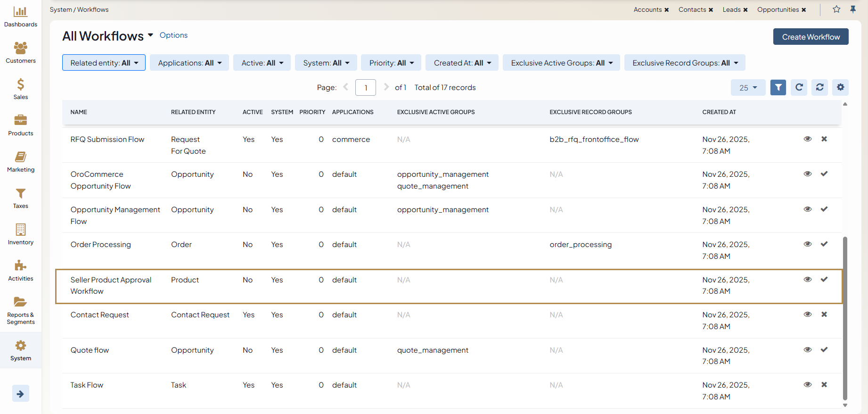Expand the Related entity filter dropdown
Viewport: 868px width, 414px height.
click(104, 63)
